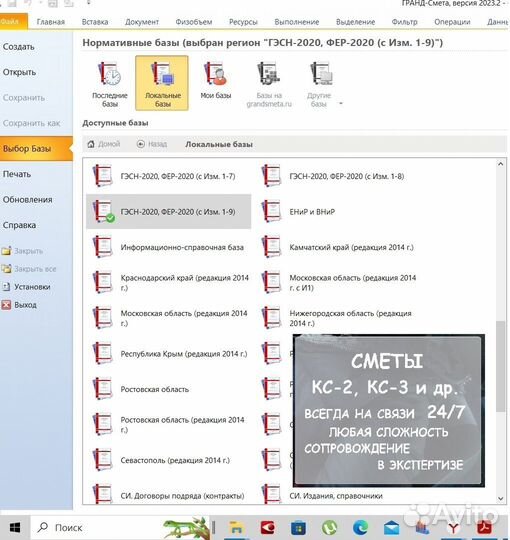The image size is (510, 540).
Task: Open Ростовская область (редакция 2014 г.) base
Action: coord(169,425)
